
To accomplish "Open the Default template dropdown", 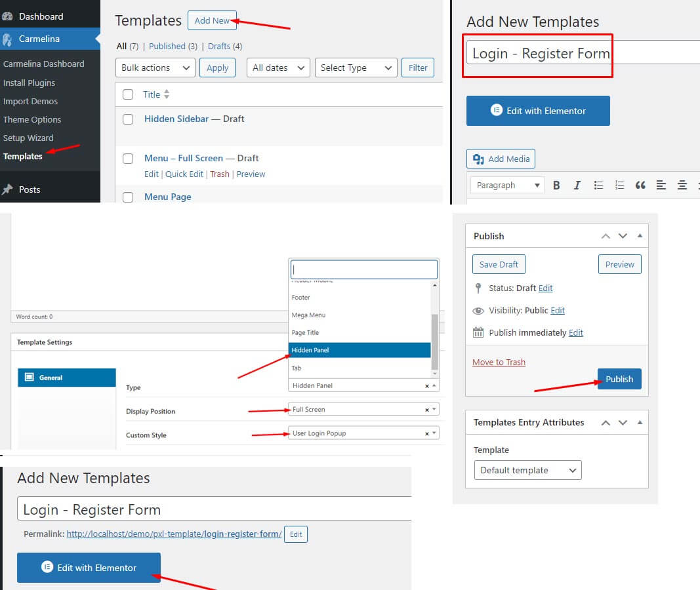I will [x=527, y=470].
